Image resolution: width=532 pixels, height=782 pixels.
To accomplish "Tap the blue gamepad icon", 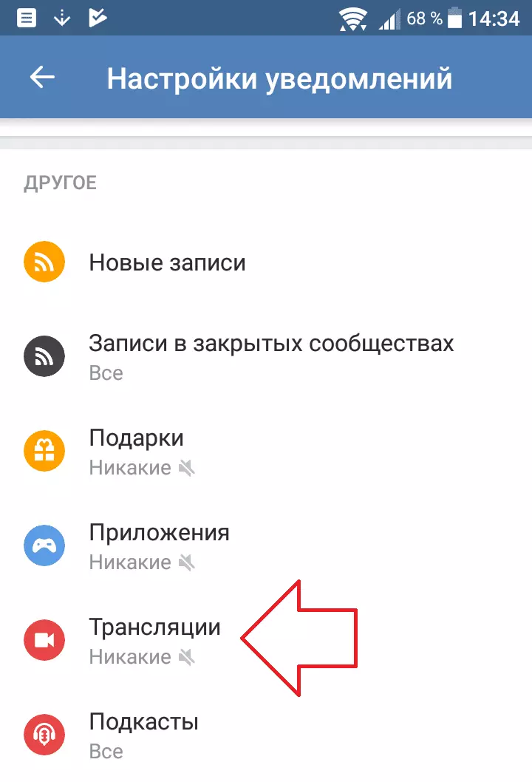I will [44, 545].
